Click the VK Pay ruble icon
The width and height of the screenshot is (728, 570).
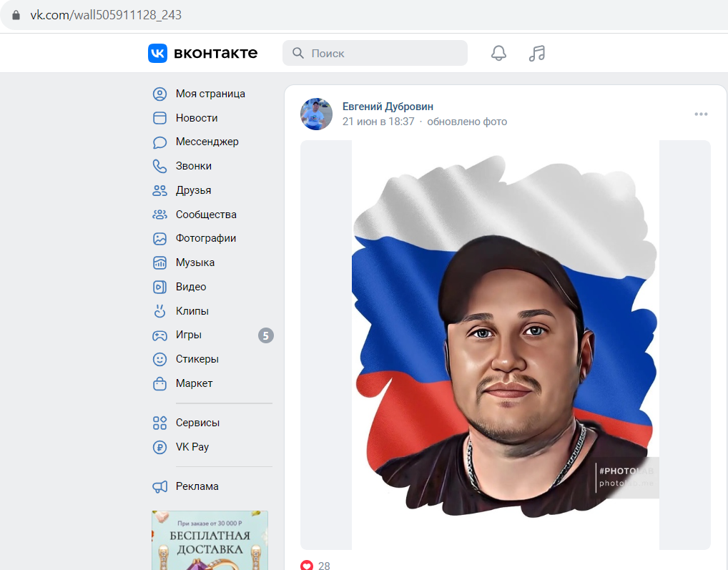(159, 447)
